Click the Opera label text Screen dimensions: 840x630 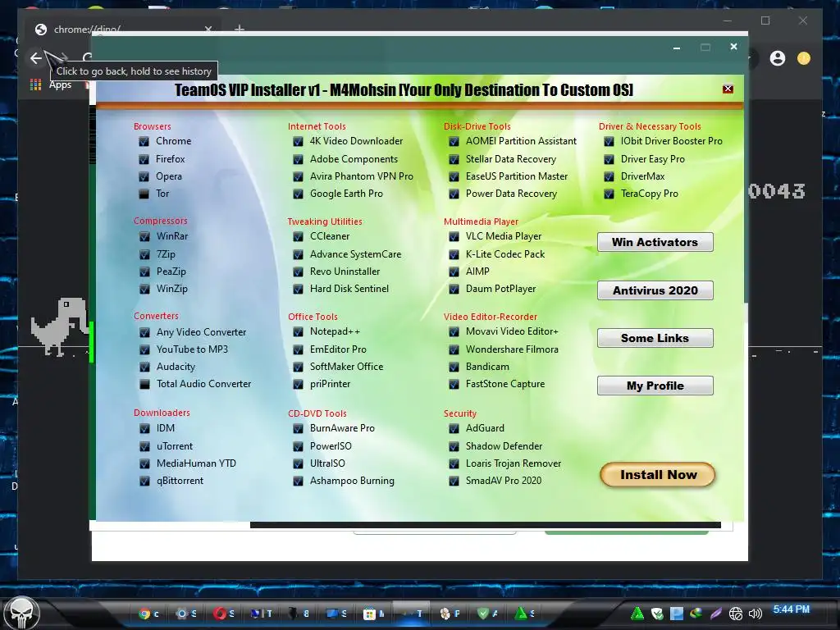point(169,176)
